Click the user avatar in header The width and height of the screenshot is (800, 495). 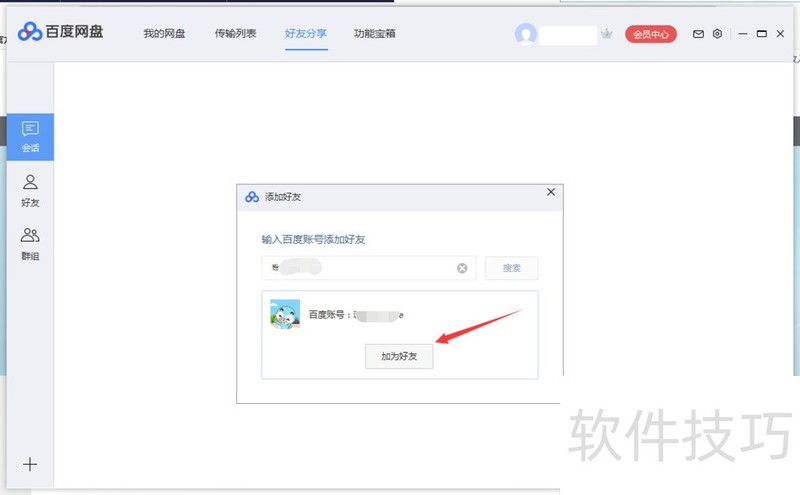tap(526, 34)
